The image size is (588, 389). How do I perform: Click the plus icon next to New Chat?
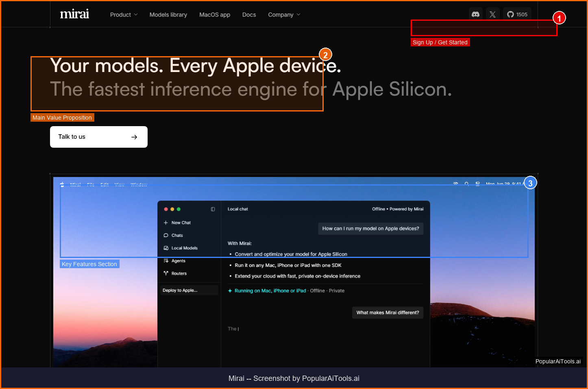pos(166,223)
